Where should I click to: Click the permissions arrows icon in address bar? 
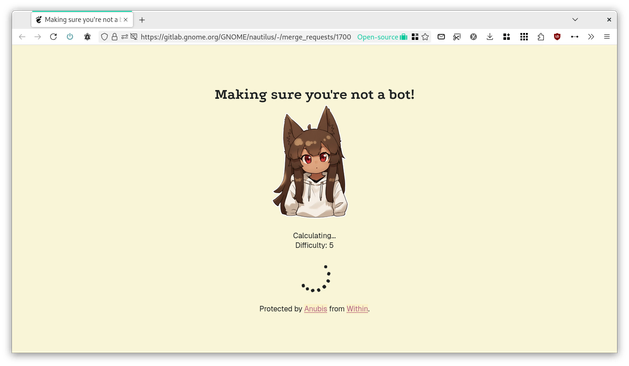click(124, 37)
